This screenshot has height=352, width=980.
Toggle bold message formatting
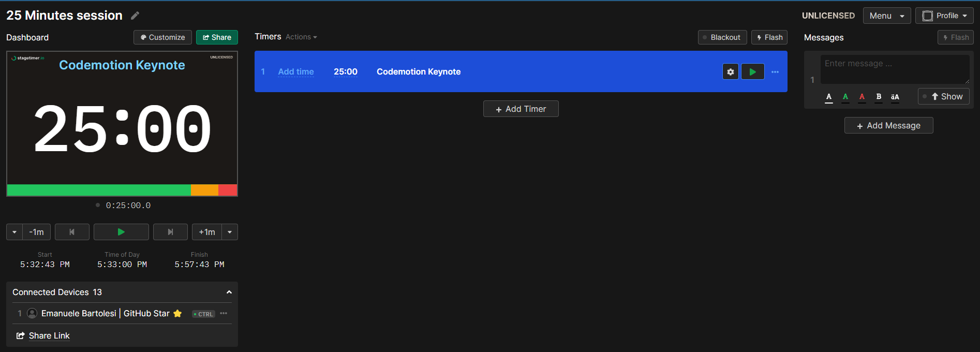(x=879, y=97)
